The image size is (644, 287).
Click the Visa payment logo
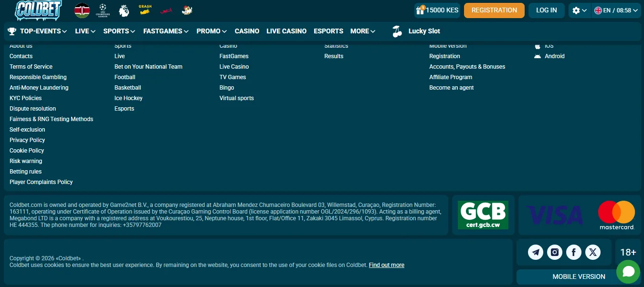point(554,215)
